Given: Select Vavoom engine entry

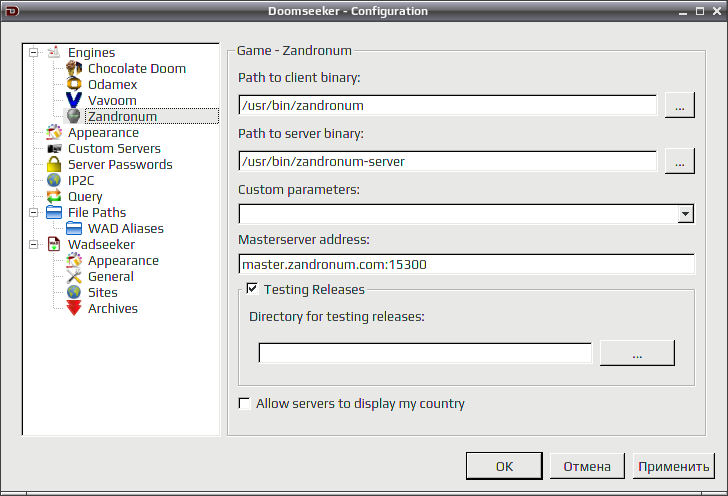Looking at the screenshot, I should 112,100.
